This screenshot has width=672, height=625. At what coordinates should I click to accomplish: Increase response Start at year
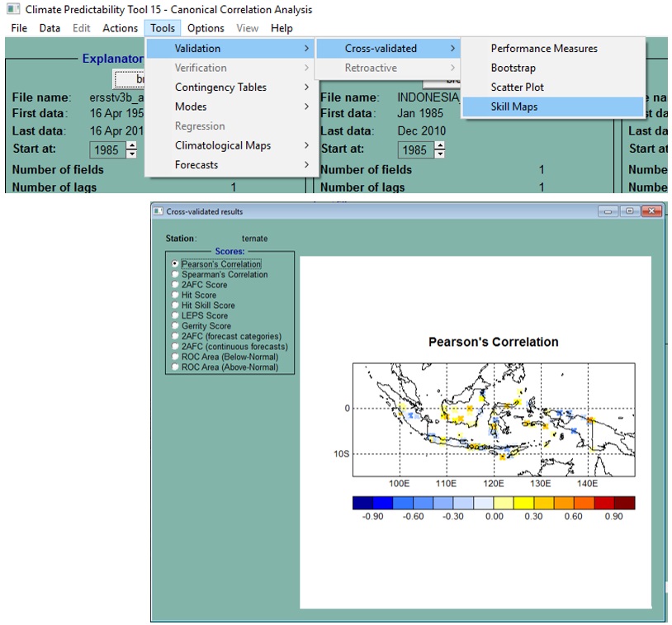[x=440, y=145]
